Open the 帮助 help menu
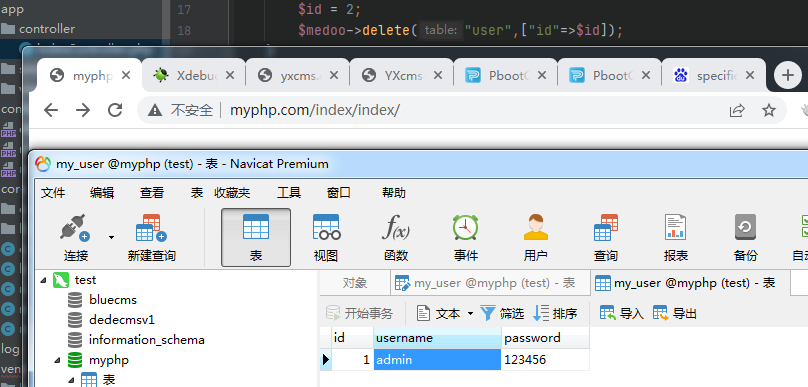The width and height of the screenshot is (808, 387). click(394, 193)
